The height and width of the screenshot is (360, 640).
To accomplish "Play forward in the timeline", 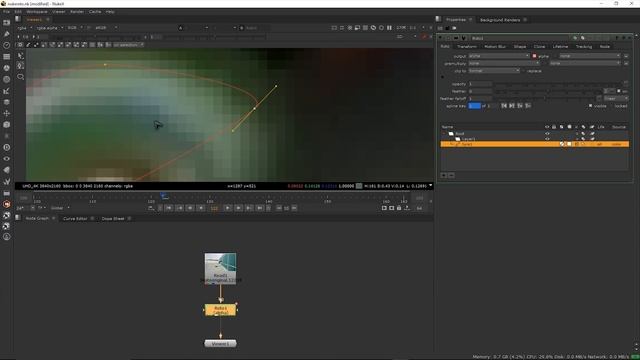I will click(228, 208).
